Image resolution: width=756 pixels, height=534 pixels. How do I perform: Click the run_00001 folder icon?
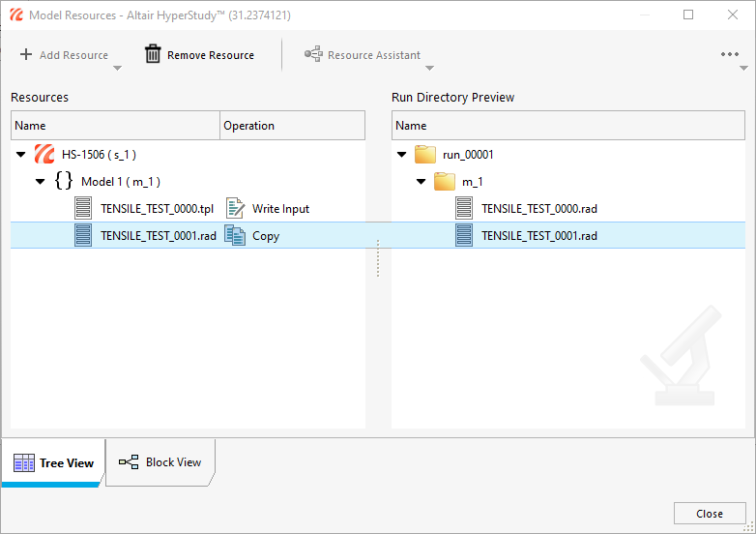pos(425,154)
